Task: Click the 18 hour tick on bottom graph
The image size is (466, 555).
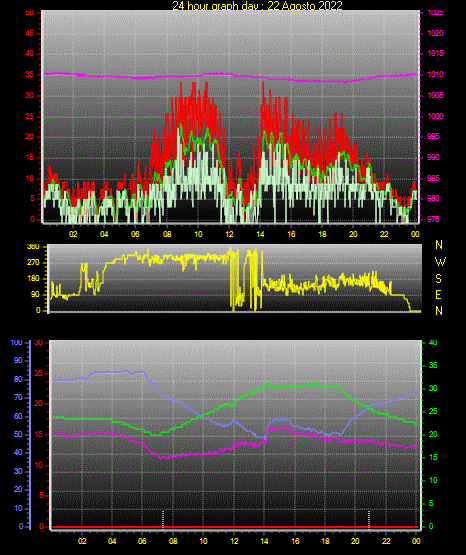Action: click(x=325, y=541)
